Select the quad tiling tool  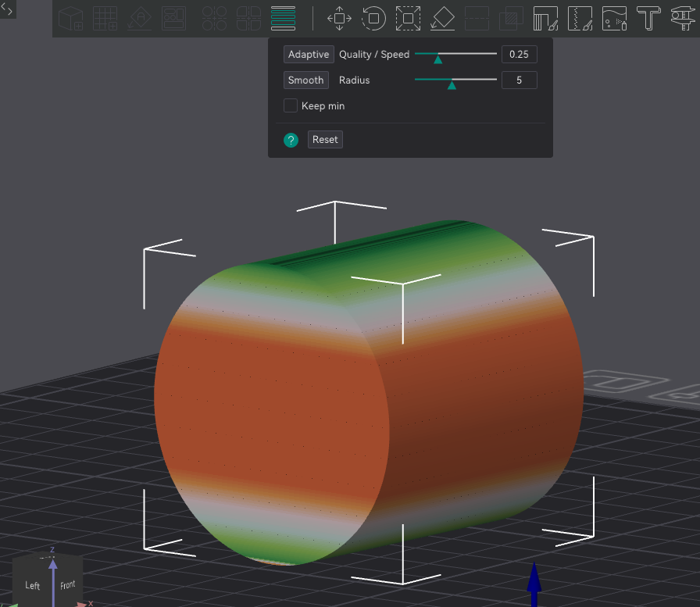point(248,18)
